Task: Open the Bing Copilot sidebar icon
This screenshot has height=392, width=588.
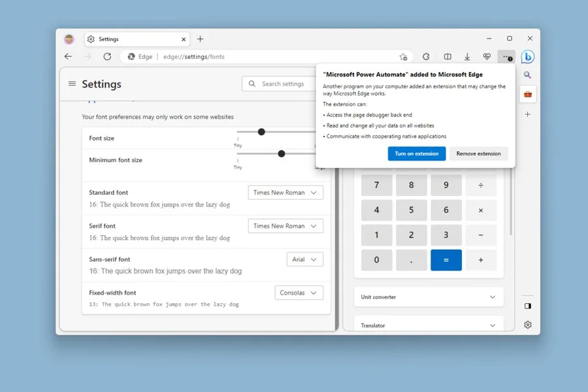Action: click(528, 57)
